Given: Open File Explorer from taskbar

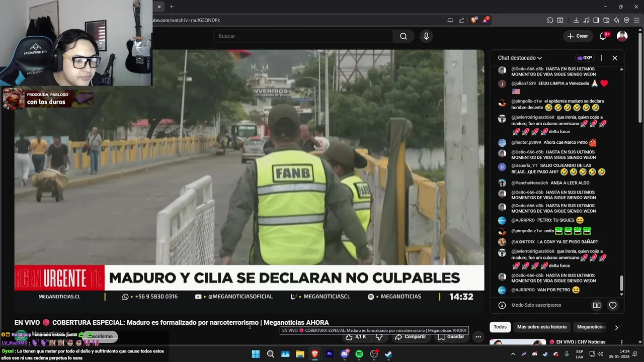Looking at the screenshot, I should pyautogui.click(x=300, y=354).
